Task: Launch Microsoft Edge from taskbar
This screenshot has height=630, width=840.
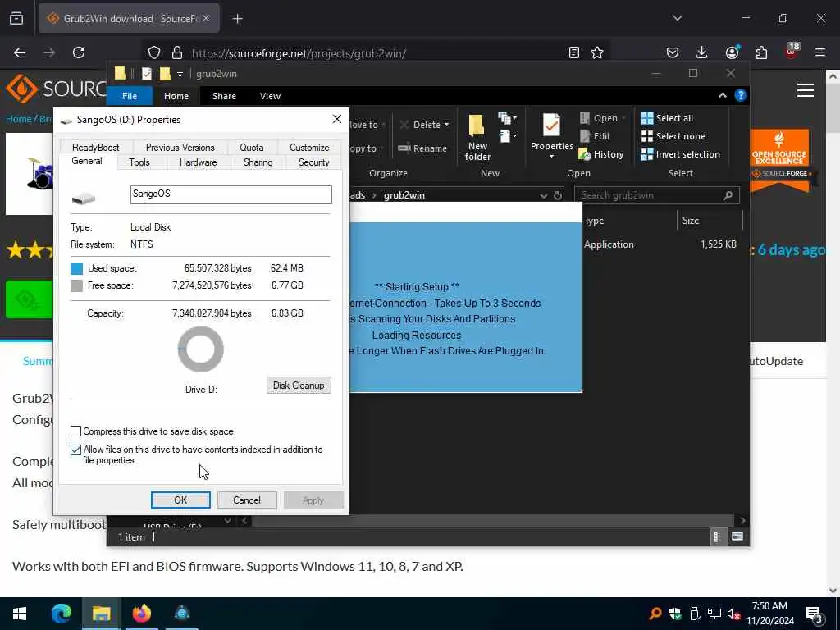Action: point(61,614)
